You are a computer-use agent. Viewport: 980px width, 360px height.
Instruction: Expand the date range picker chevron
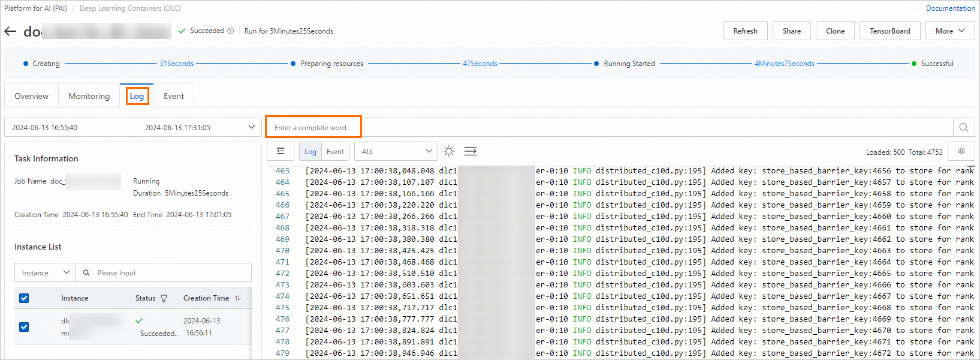[x=251, y=127]
